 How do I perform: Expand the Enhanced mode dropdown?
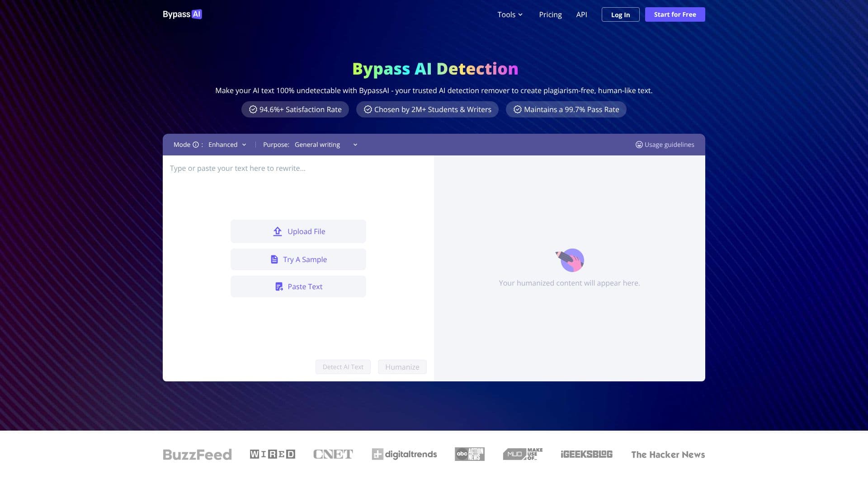pyautogui.click(x=227, y=145)
